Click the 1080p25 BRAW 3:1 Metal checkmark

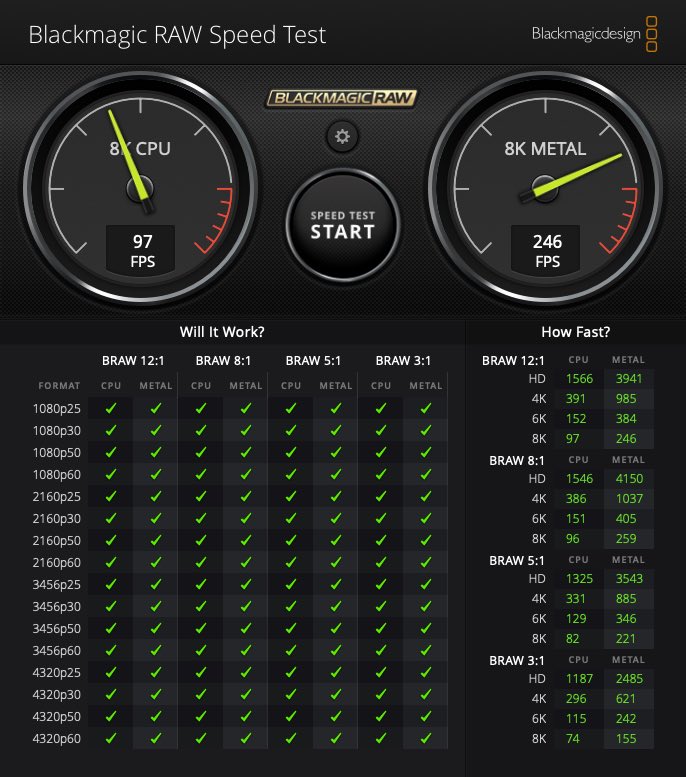pos(426,408)
